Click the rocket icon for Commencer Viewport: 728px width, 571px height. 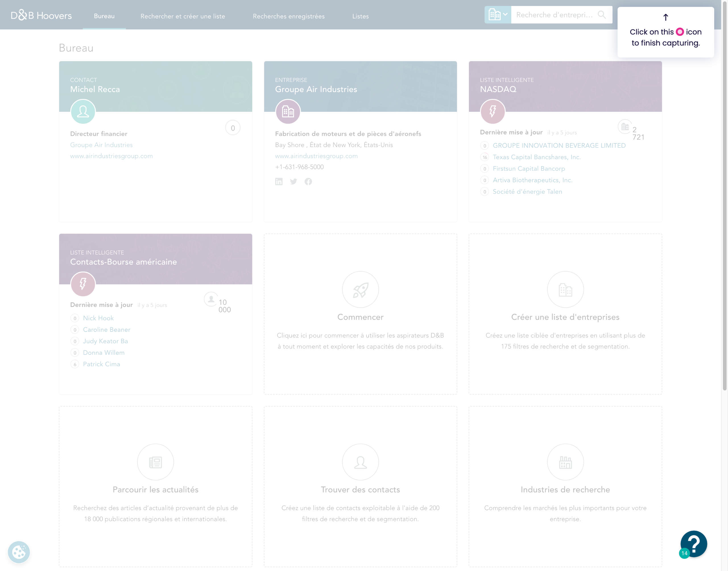pos(360,289)
